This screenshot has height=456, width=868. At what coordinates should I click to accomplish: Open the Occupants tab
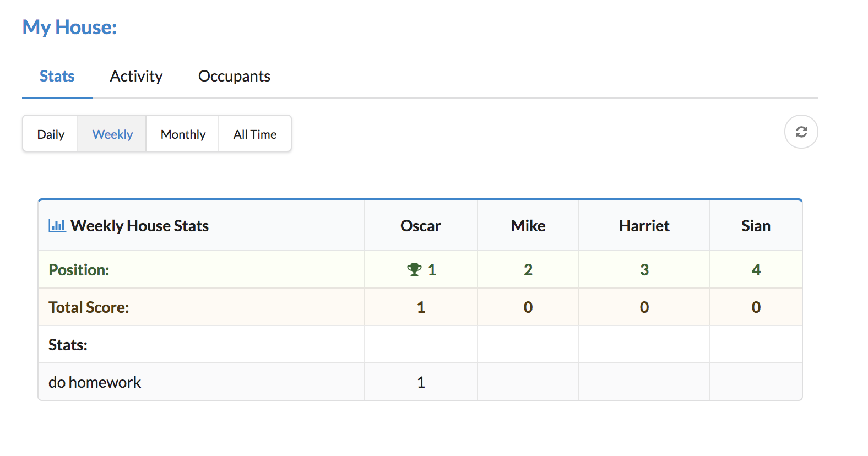point(234,76)
